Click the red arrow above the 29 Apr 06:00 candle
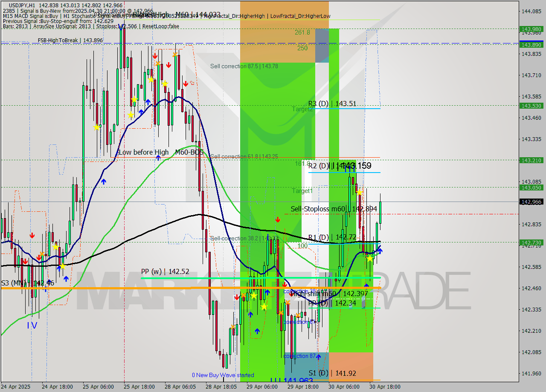The image size is (546, 392). point(278,219)
